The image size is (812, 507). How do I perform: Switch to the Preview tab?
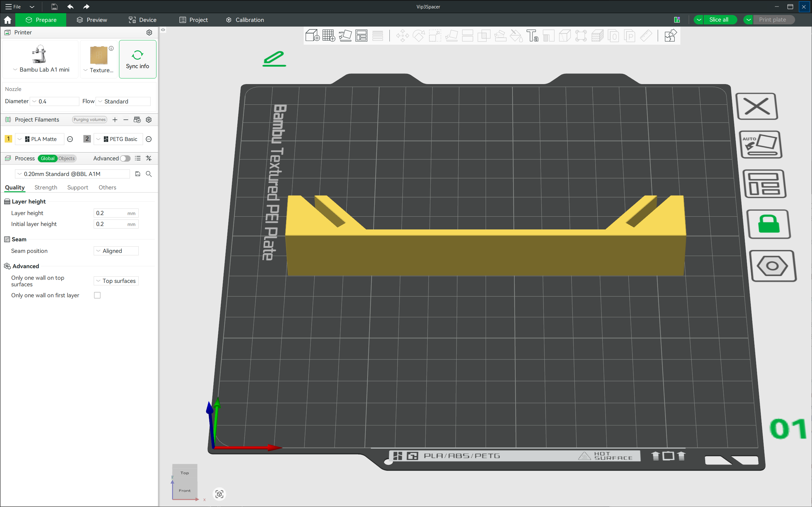[x=92, y=20]
